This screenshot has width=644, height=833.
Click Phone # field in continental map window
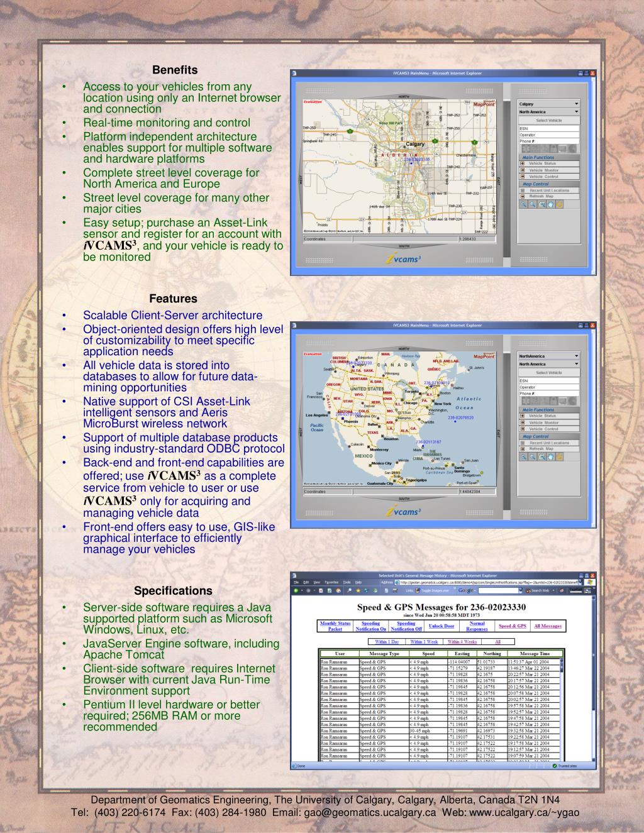click(x=549, y=394)
